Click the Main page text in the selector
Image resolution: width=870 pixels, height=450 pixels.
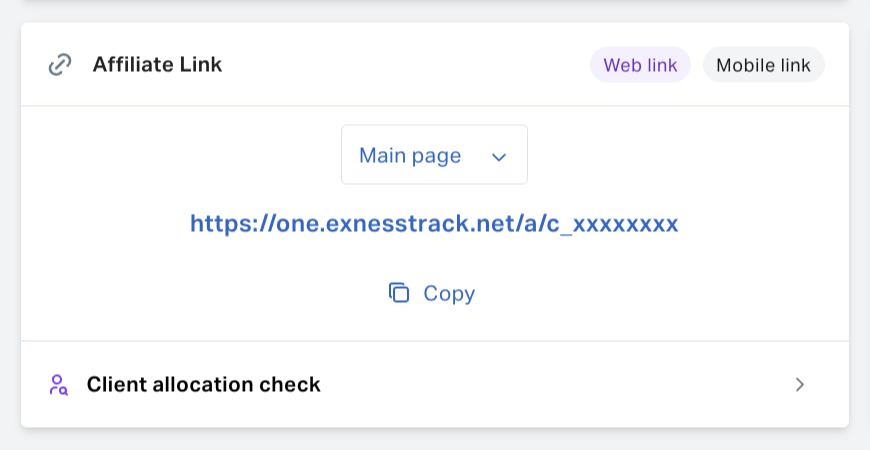[x=410, y=155]
